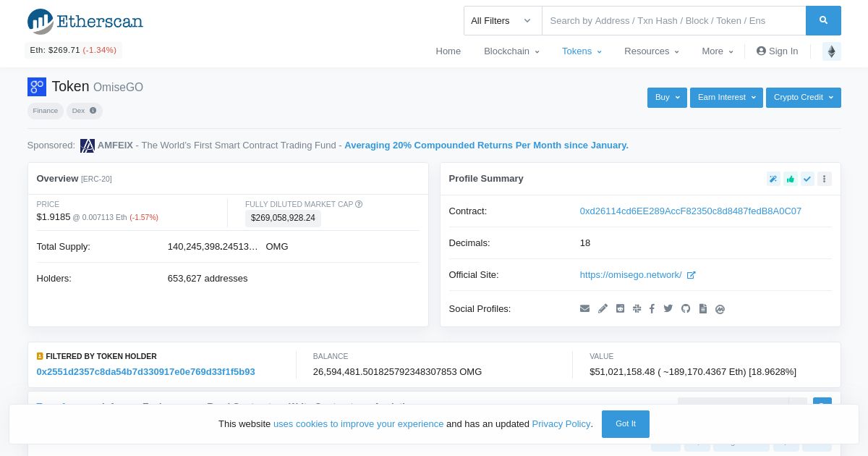Open the Twitter social profile icon
Image resolution: width=868 pixels, height=456 pixels.
point(668,308)
